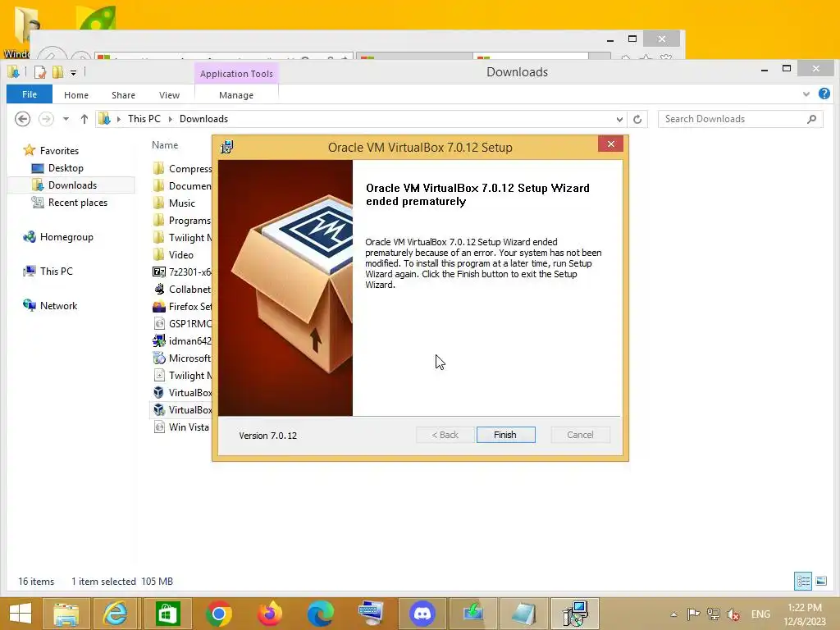
Task: Open the Customize Quick Access Toolbar dropdown
Action: click(73, 72)
